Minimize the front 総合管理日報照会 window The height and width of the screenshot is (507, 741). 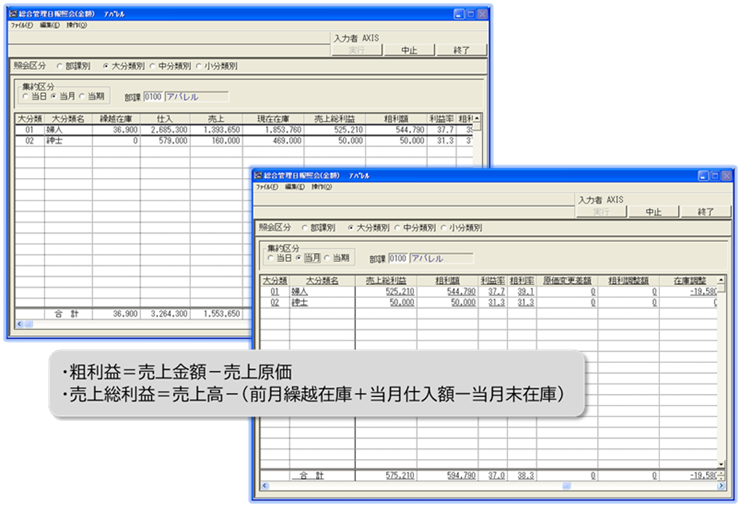[702, 175]
